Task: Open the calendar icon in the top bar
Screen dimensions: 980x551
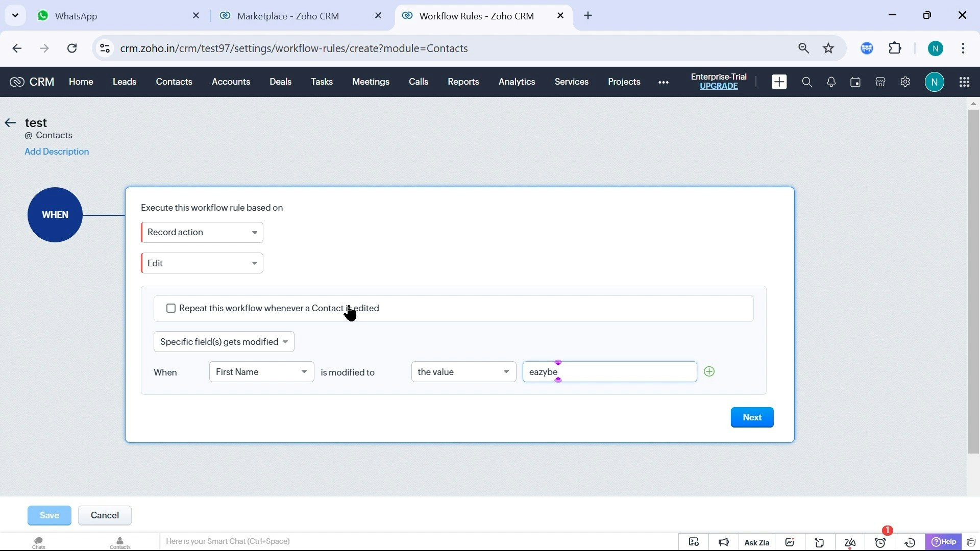Action: click(x=855, y=82)
